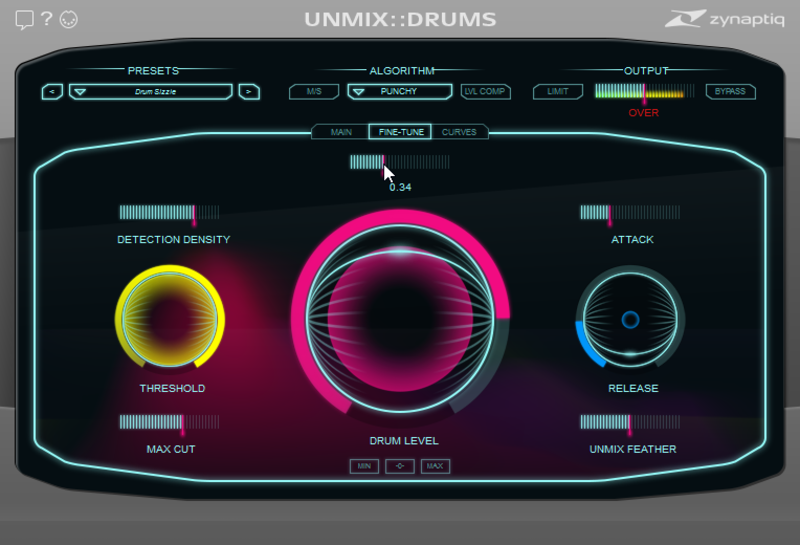Click the ATTACK label
The height and width of the screenshot is (545, 800).
coord(632,239)
